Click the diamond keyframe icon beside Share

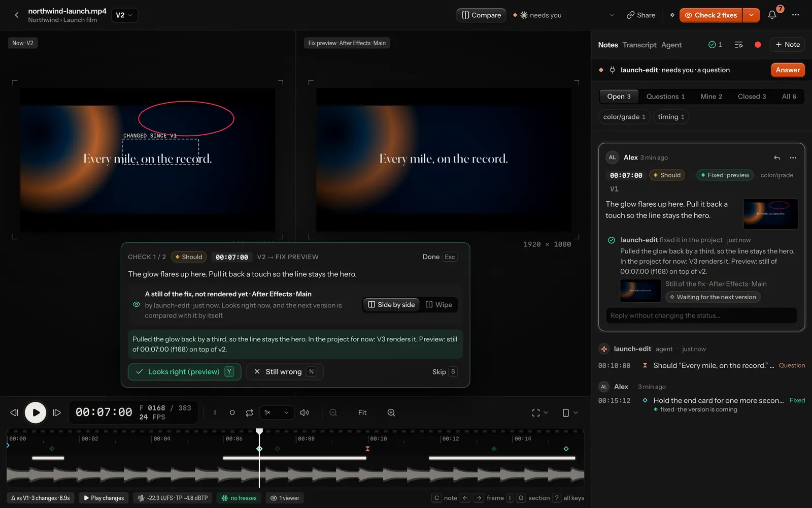point(672,15)
